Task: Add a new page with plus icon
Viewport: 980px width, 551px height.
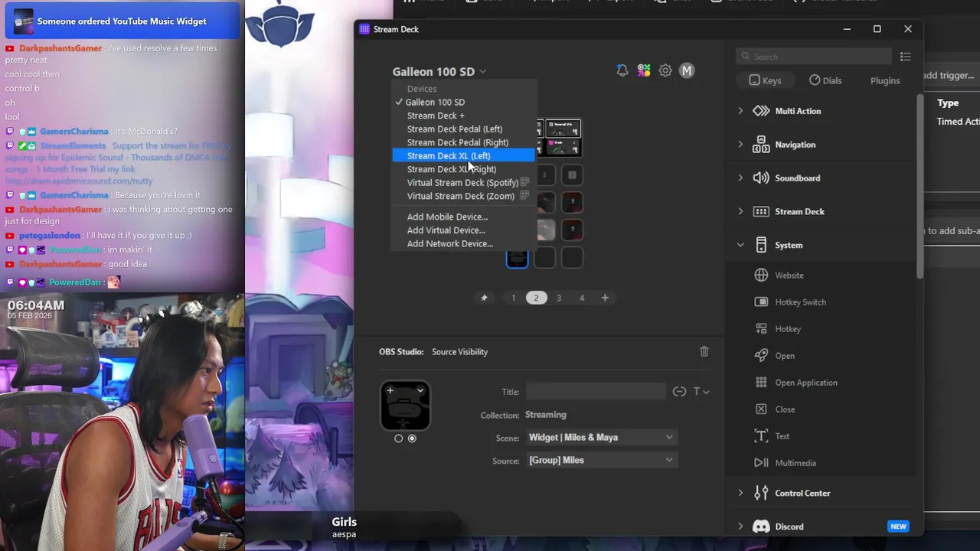Action: pos(605,298)
